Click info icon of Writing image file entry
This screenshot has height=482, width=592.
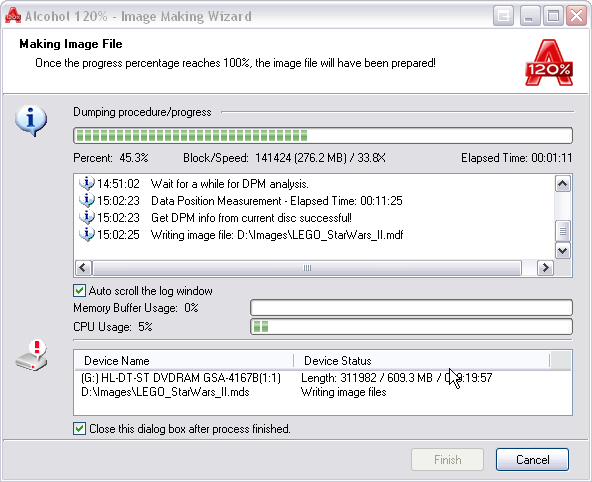(x=86, y=234)
